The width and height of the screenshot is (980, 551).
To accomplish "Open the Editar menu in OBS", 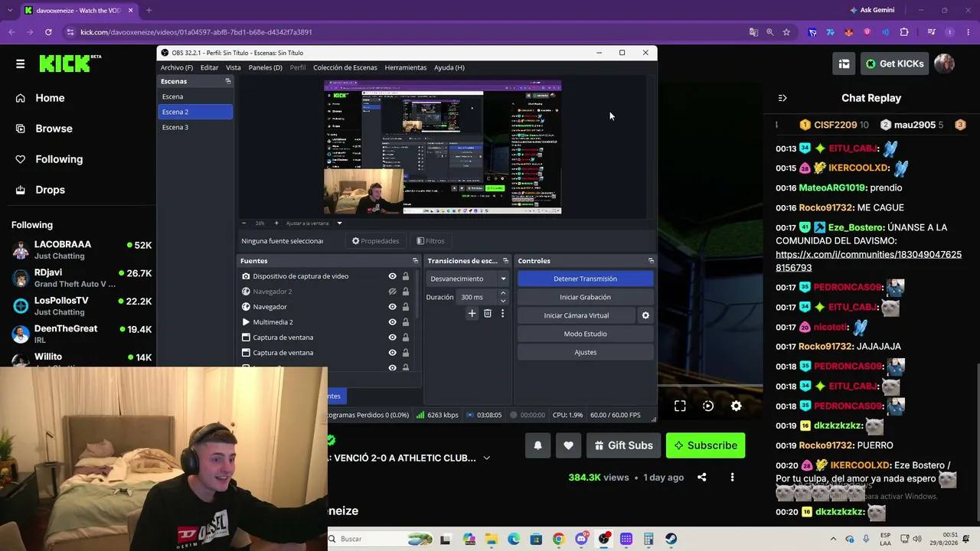I will point(209,67).
